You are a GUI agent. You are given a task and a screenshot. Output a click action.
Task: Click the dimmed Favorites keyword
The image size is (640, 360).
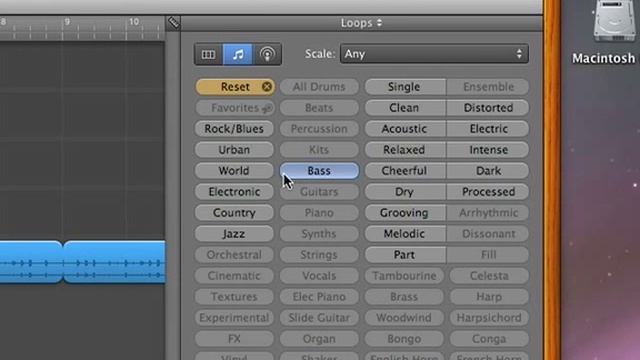click(235, 108)
